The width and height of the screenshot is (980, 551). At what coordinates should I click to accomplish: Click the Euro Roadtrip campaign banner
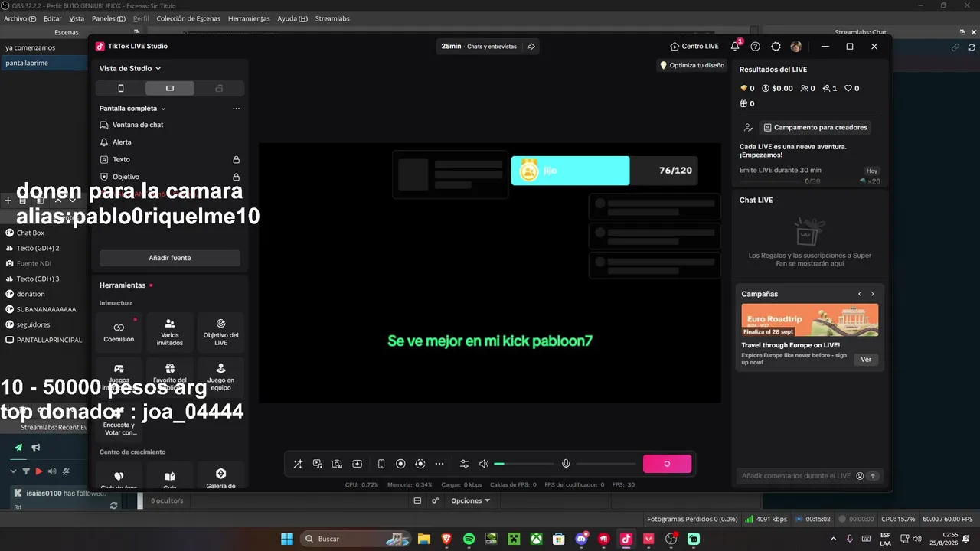point(810,320)
